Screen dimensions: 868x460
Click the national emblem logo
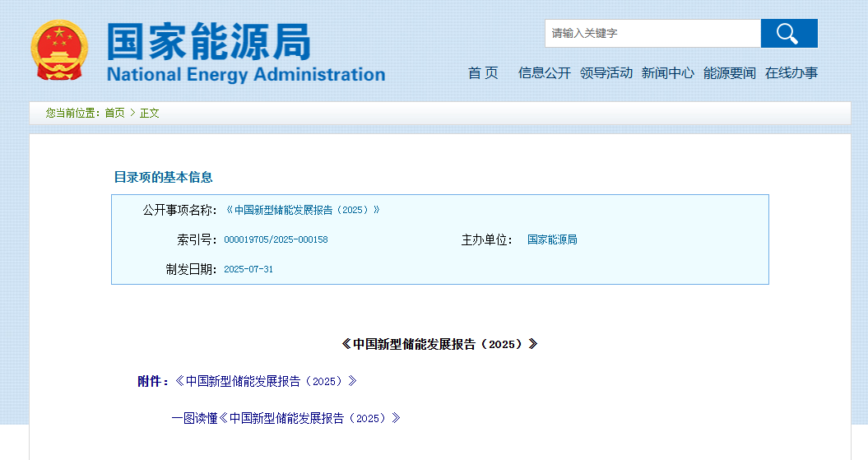click(58, 50)
